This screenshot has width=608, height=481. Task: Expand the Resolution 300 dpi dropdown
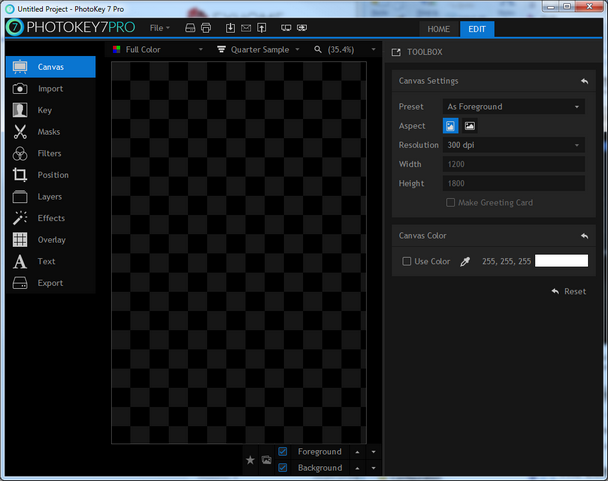514,145
